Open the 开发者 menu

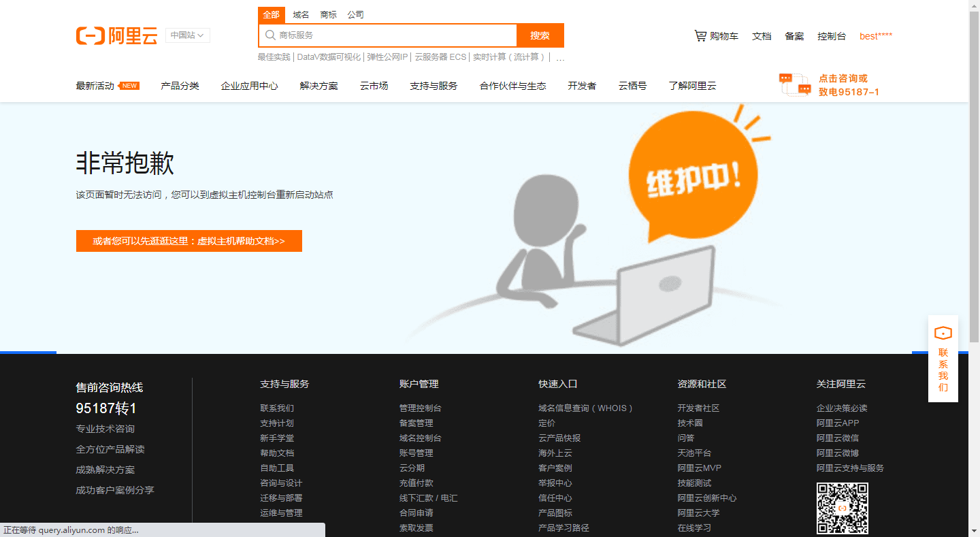(x=582, y=86)
